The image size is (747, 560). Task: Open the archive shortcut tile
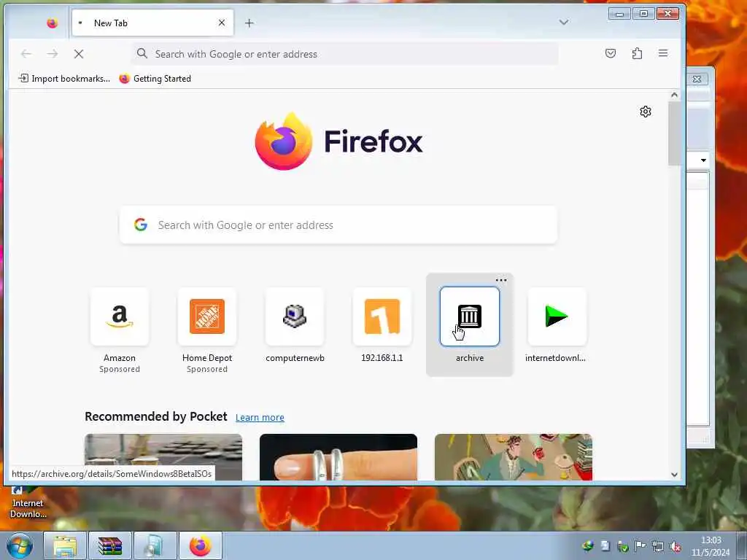tap(469, 316)
